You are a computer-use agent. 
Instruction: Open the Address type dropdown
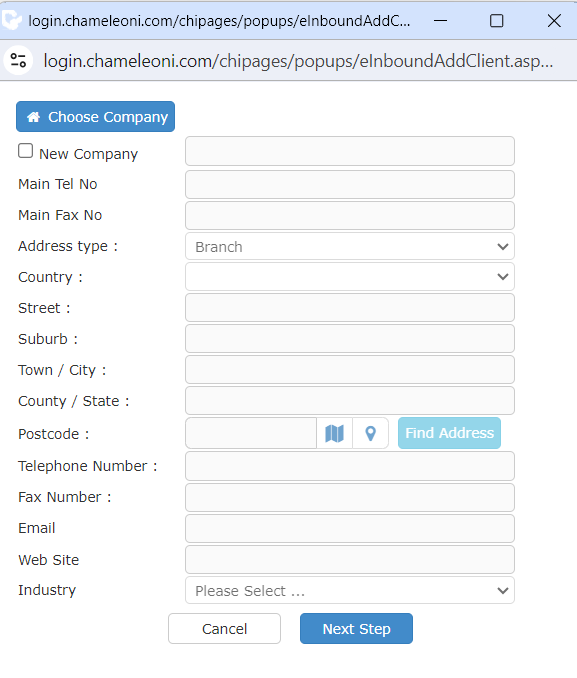point(350,246)
